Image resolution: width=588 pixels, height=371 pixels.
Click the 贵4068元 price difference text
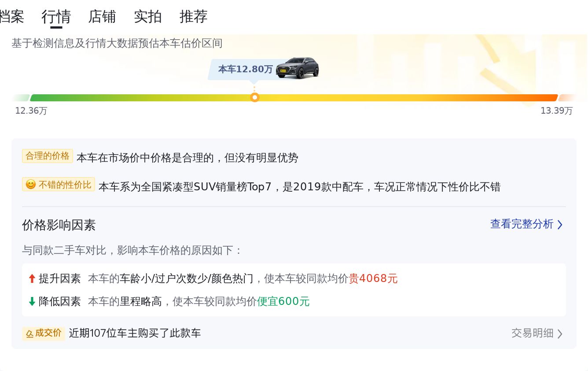[373, 278]
